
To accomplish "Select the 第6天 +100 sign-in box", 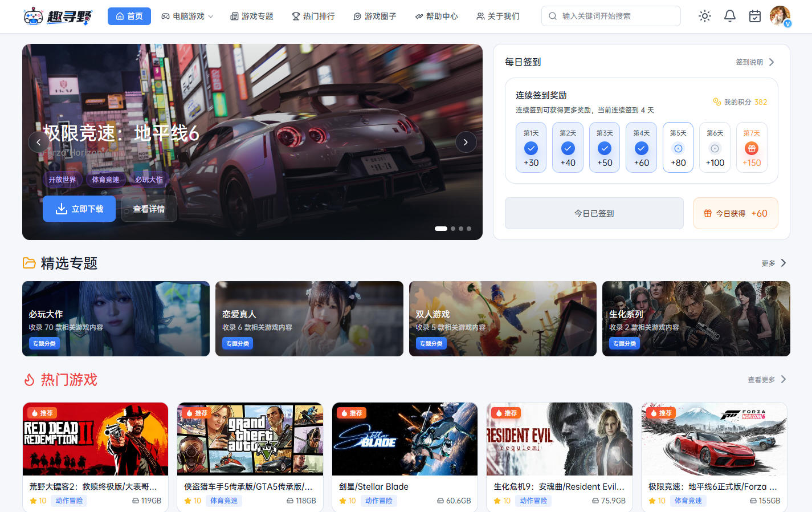I will point(715,147).
